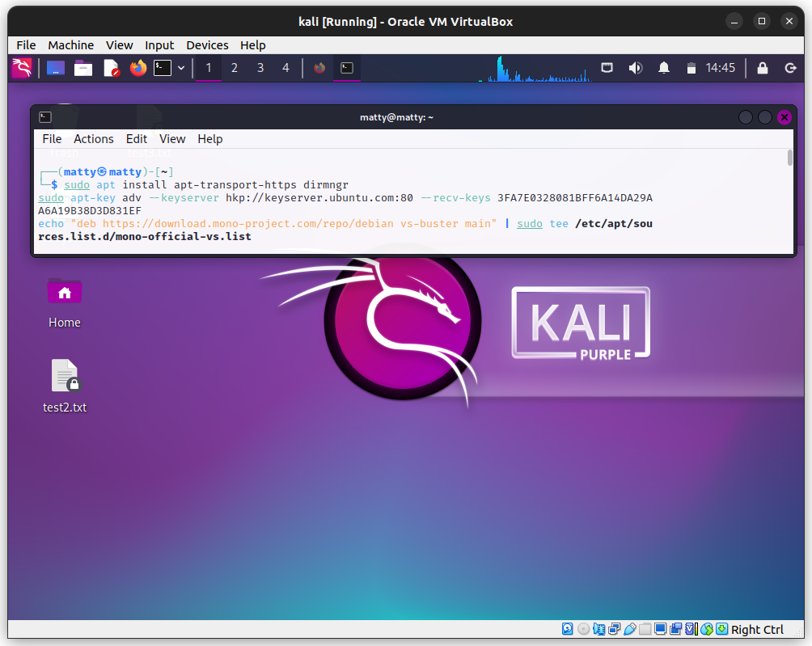Close the matty@matty terminal window
Image resolution: width=812 pixels, height=646 pixels.
(x=785, y=117)
